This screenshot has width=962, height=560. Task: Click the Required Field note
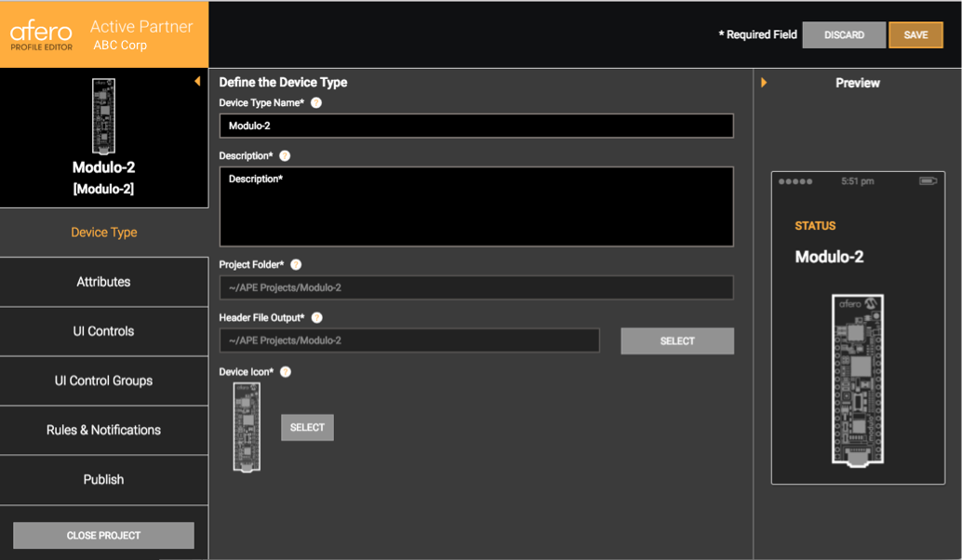pos(757,35)
